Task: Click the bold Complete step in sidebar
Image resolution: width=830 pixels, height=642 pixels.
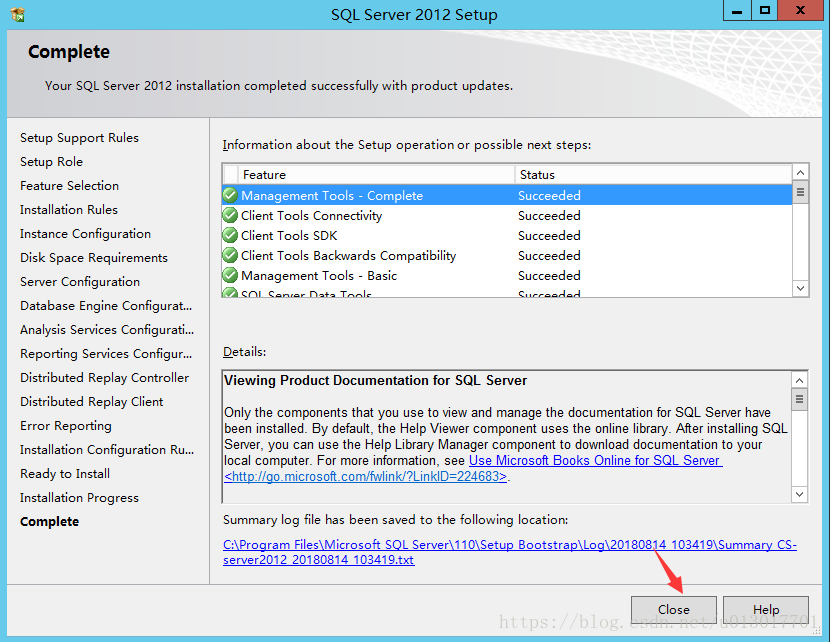Action: pos(49,521)
